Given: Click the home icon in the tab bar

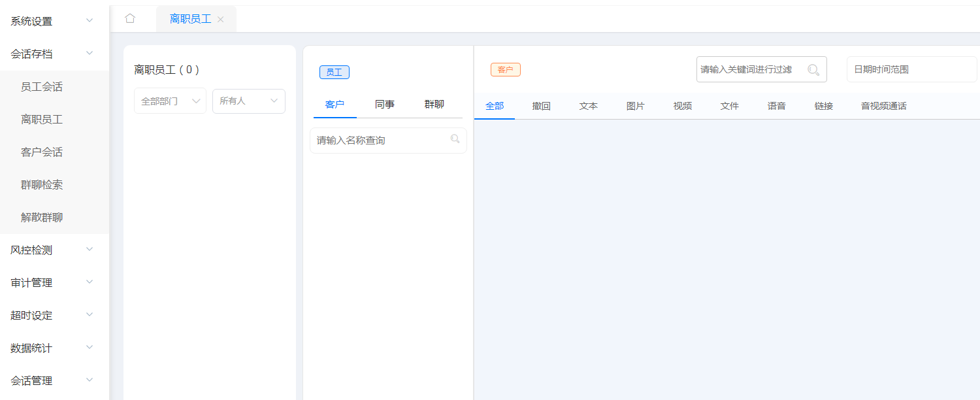Looking at the screenshot, I should (x=129, y=18).
